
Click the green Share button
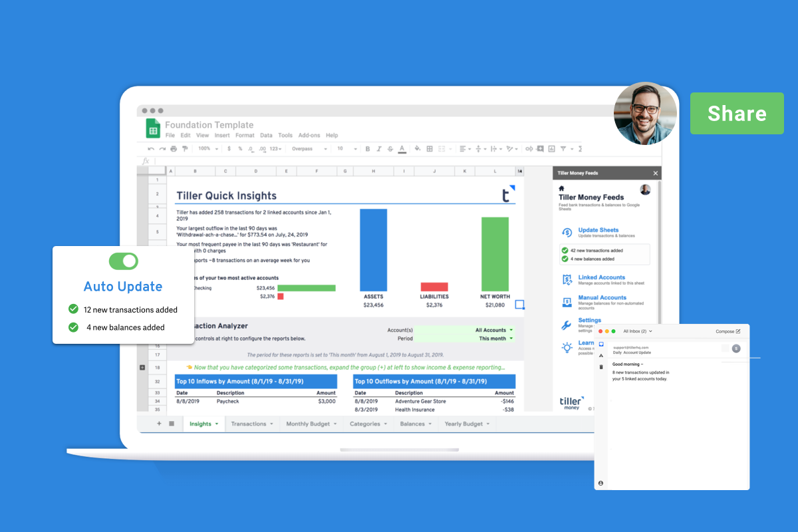737,114
